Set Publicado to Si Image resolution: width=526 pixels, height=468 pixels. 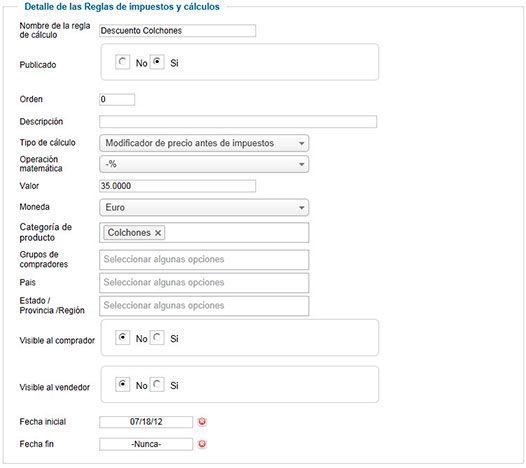pyautogui.click(x=157, y=62)
